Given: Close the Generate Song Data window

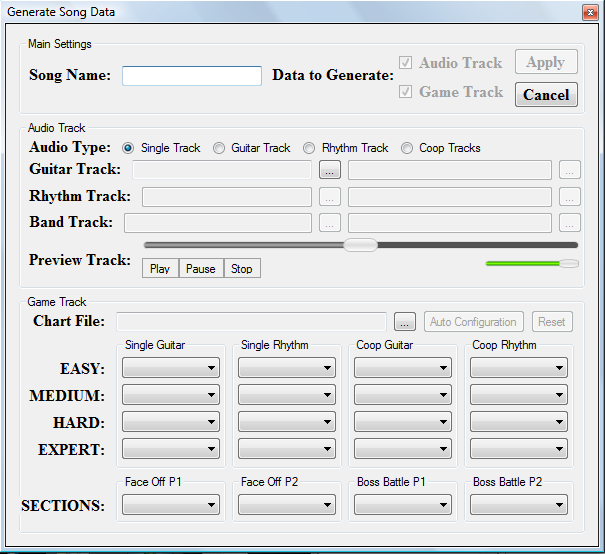Looking at the screenshot, I should 590,13.
